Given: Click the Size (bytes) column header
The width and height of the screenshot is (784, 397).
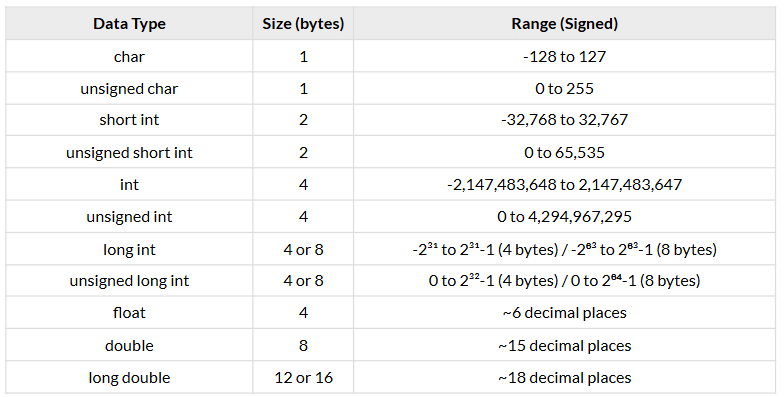Looking at the screenshot, I should pyautogui.click(x=303, y=24).
